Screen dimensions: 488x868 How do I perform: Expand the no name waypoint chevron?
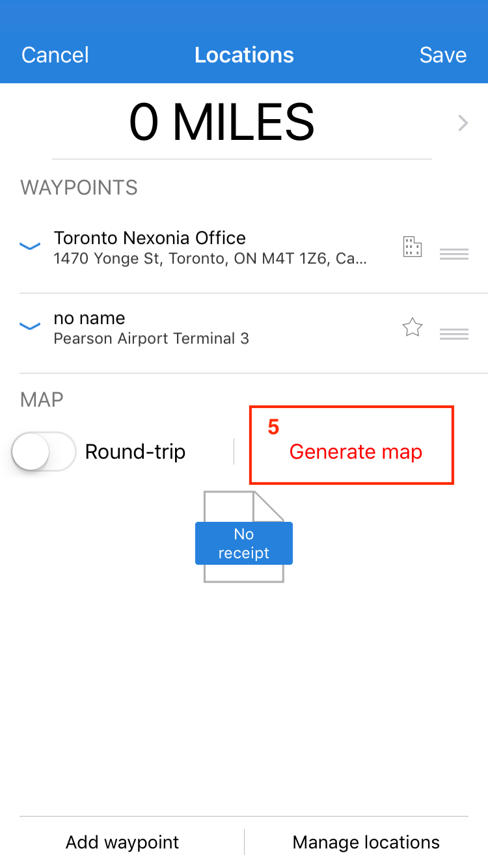click(x=30, y=327)
